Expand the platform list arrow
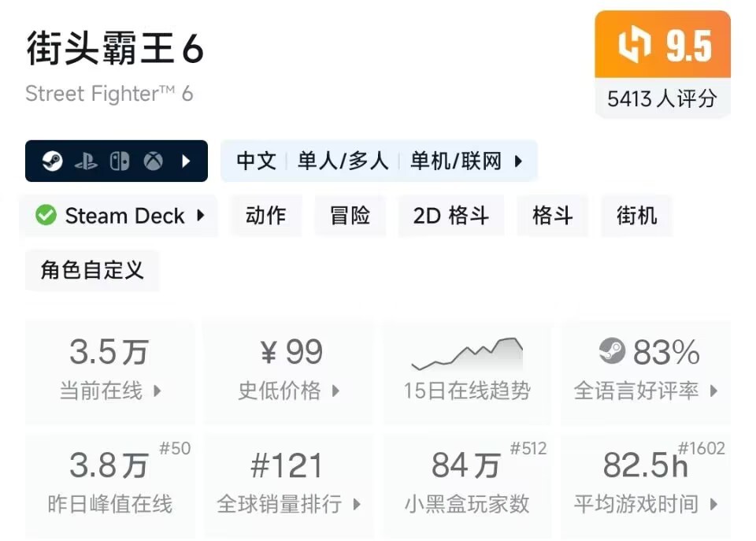 pyautogui.click(x=187, y=161)
